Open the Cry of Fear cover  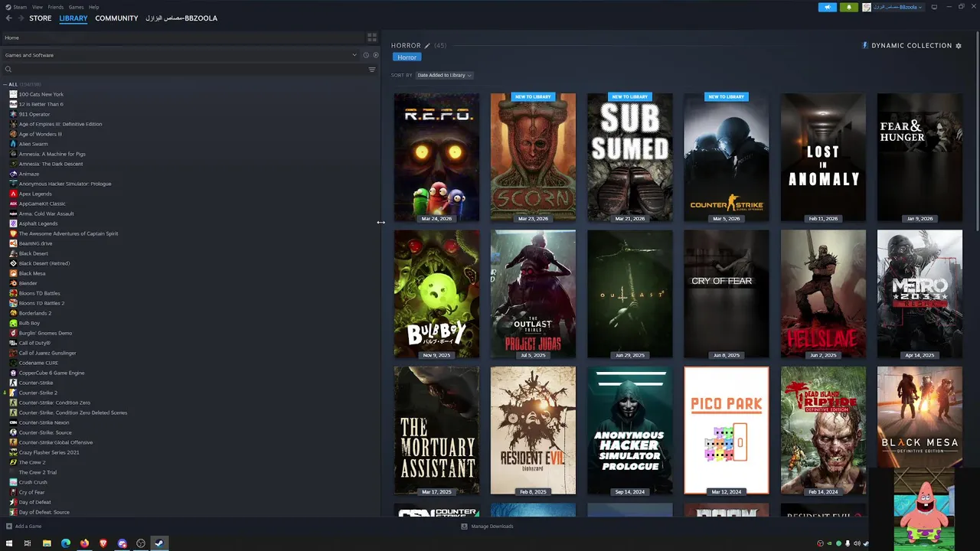pos(727,294)
